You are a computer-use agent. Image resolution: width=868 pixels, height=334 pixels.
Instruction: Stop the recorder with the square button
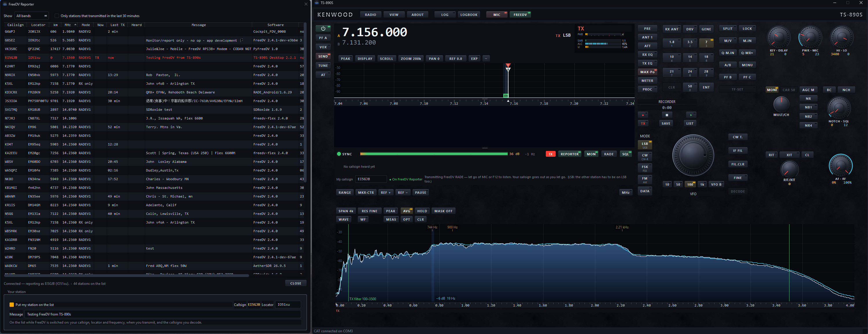(666, 115)
